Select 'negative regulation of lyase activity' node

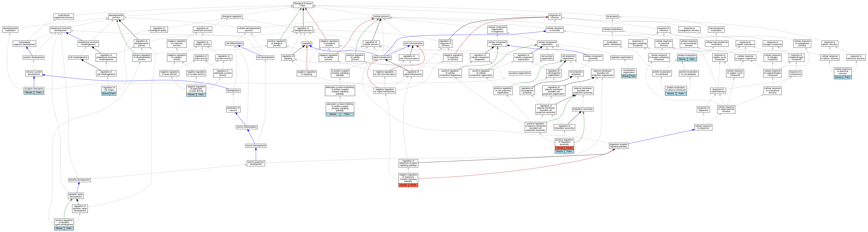pos(169,73)
